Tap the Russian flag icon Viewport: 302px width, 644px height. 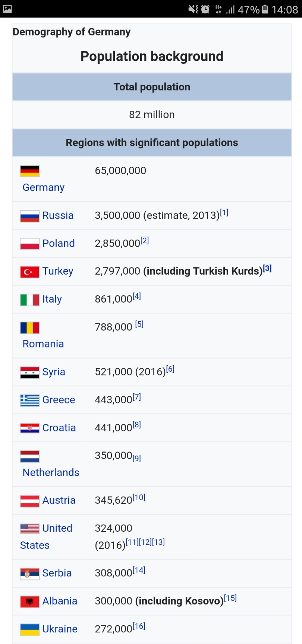(29, 216)
